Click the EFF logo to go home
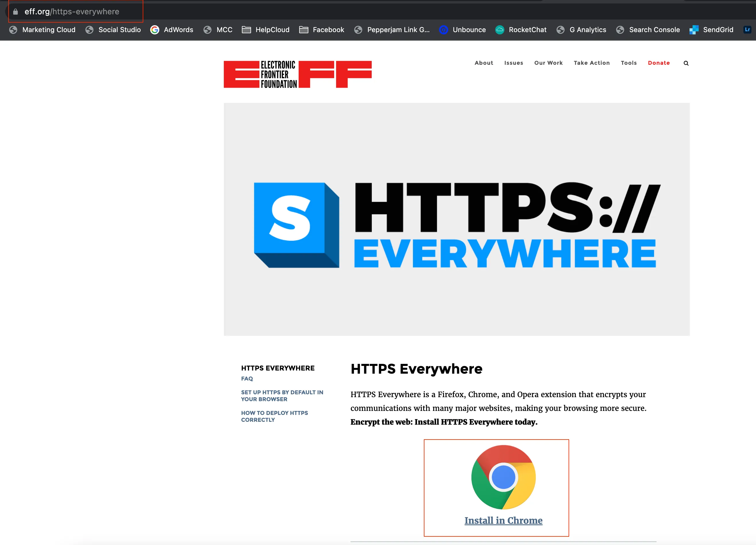The width and height of the screenshot is (756, 545). click(x=297, y=74)
